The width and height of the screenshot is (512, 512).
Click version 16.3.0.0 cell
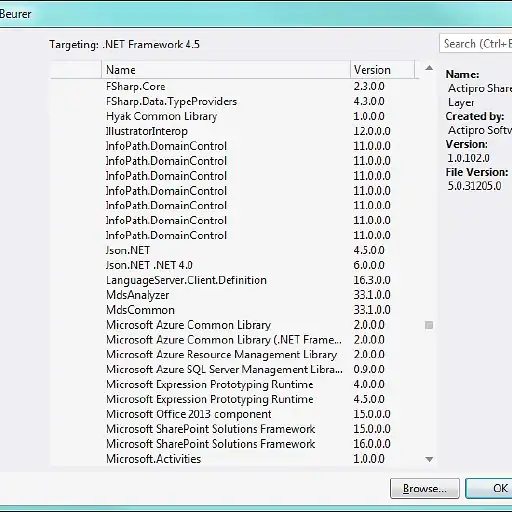pyautogui.click(x=372, y=280)
